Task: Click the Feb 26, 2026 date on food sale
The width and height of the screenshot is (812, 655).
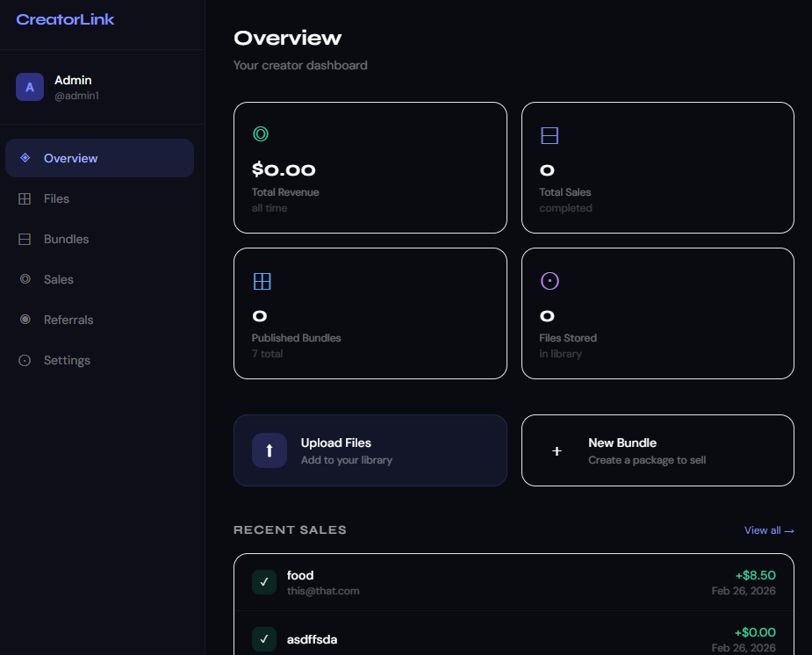Action: click(x=744, y=591)
